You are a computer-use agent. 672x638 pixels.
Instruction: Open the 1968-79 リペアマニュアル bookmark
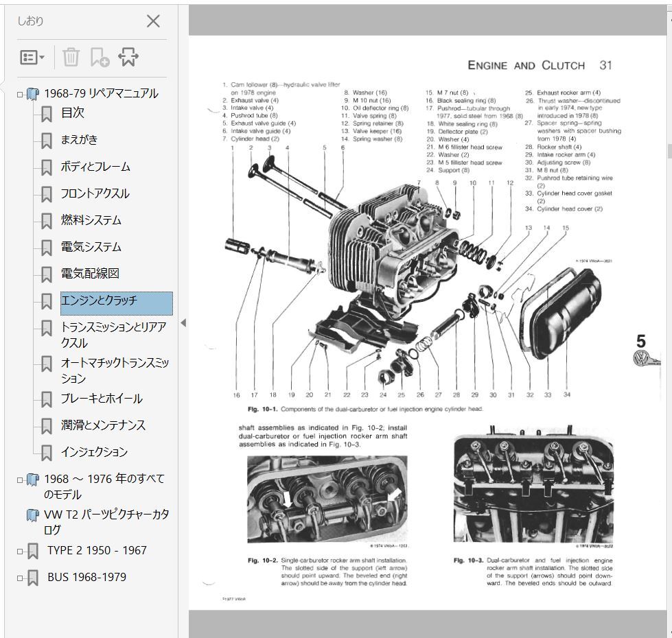point(101,93)
